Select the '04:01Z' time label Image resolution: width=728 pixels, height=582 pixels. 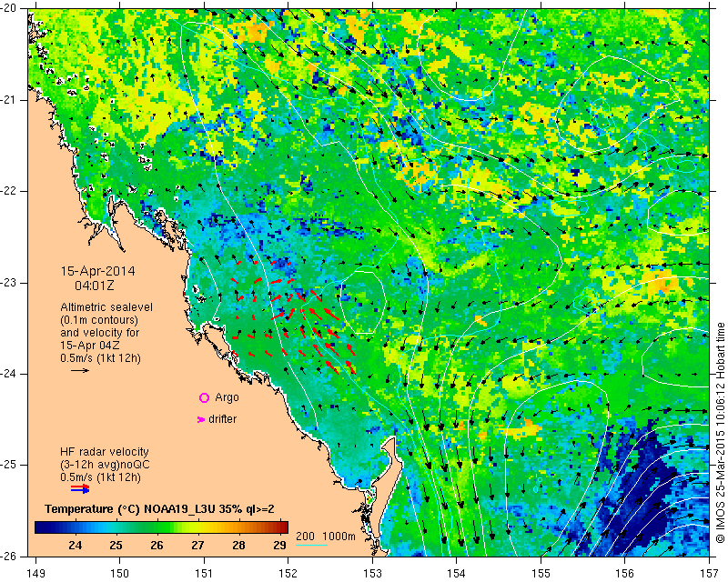coord(95,286)
